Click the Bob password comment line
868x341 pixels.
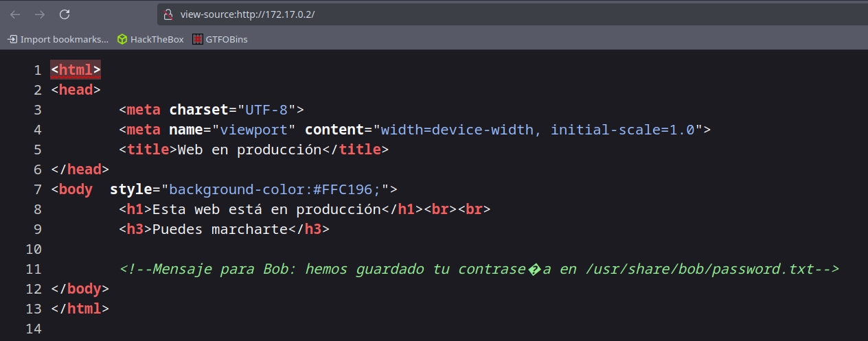[x=479, y=269]
